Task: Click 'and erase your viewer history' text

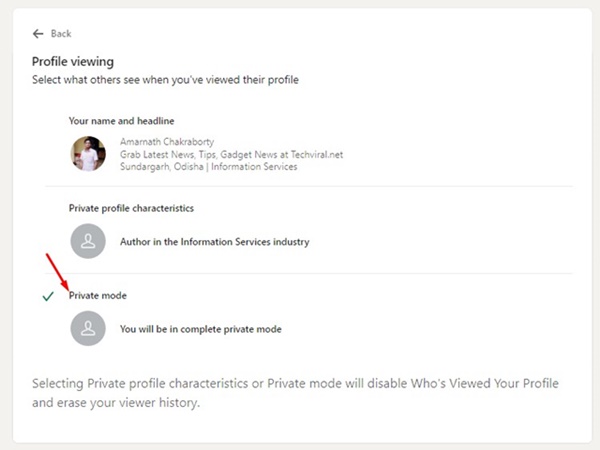Action: pos(116,403)
